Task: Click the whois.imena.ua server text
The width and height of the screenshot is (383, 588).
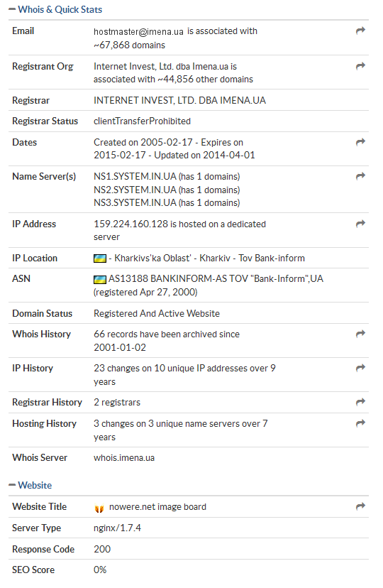Action: (124, 458)
